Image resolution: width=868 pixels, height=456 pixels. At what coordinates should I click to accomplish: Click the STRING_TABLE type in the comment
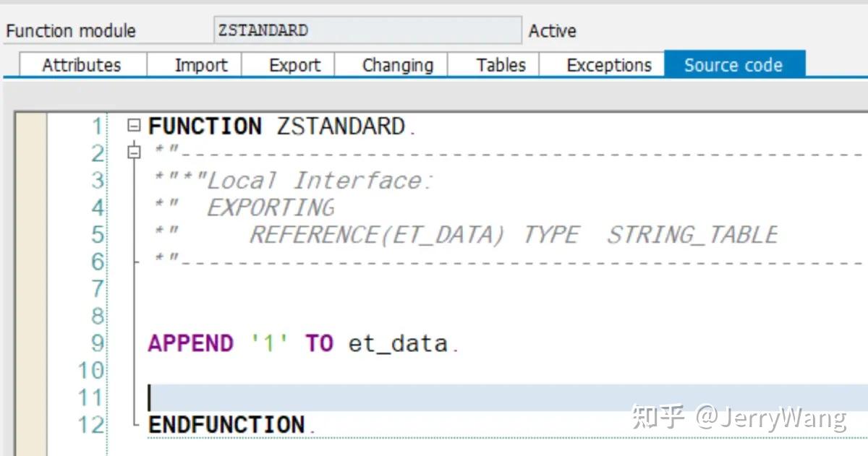(692, 235)
